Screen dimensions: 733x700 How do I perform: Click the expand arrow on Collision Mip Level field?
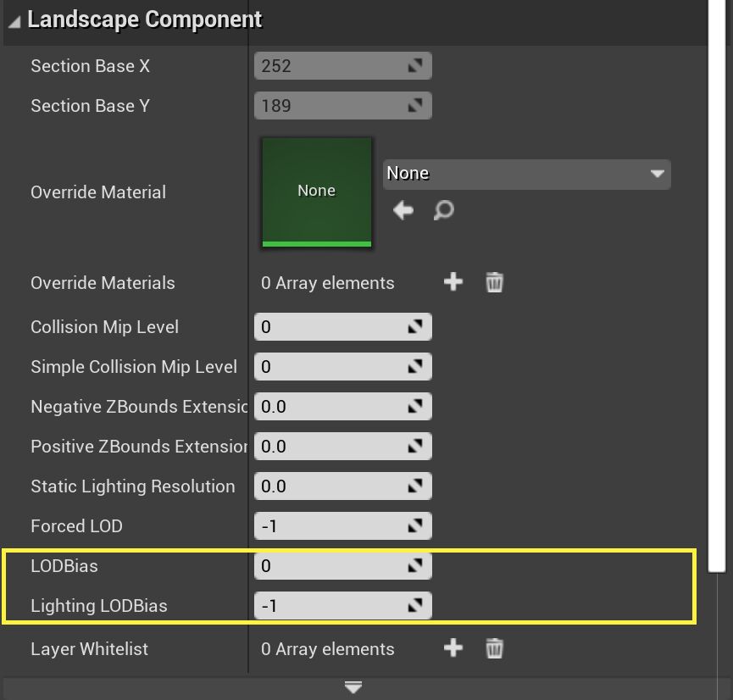point(416,326)
